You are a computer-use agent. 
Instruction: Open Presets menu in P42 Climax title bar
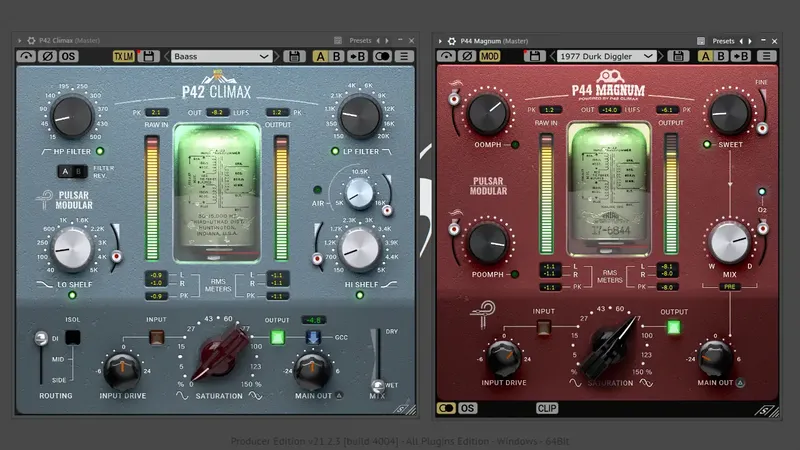[360, 40]
